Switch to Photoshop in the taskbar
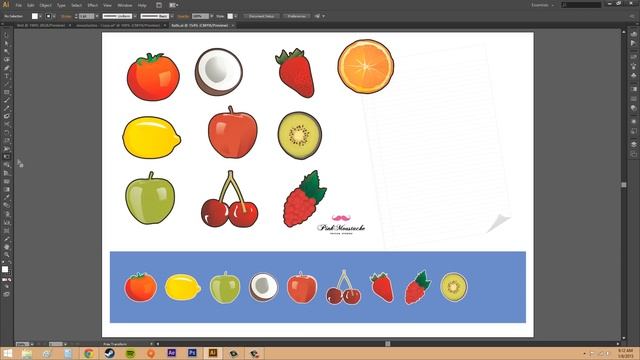The height and width of the screenshot is (360, 640). [192, 353]
